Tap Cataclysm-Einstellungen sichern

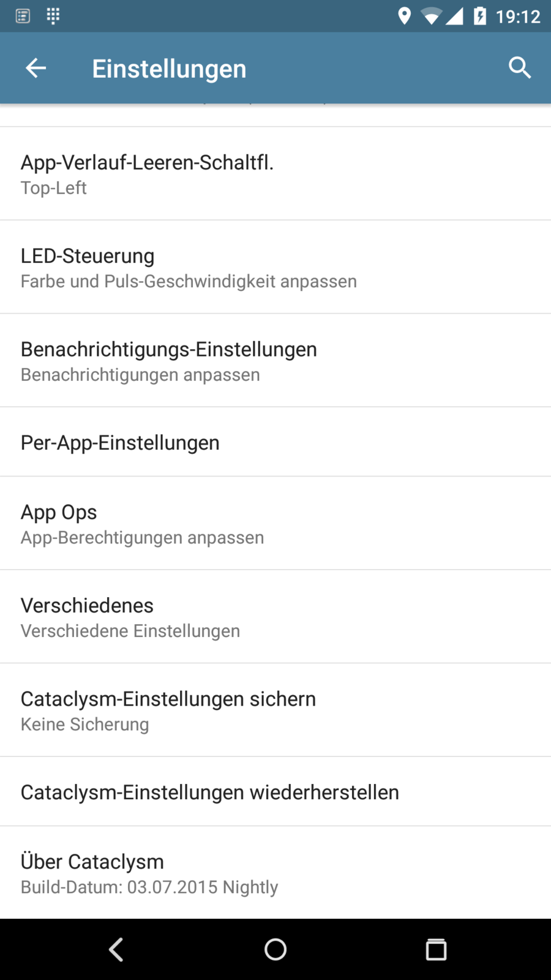point(275,710)
